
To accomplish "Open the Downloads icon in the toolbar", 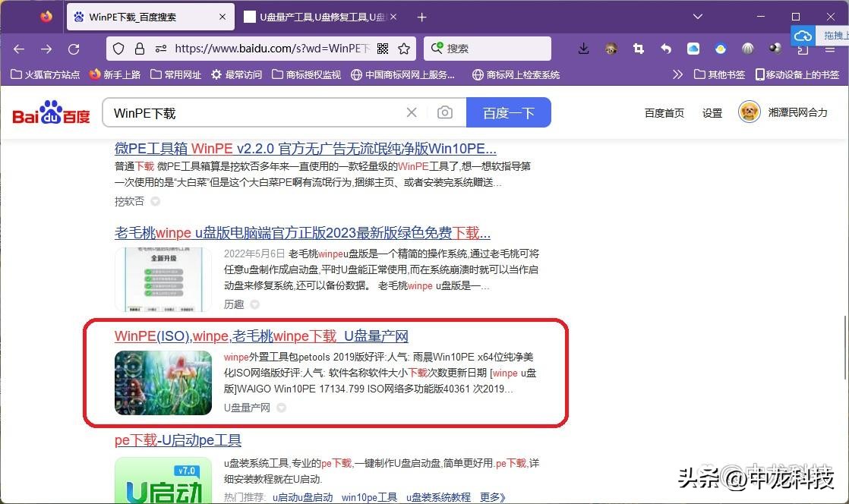I will 583,49.
